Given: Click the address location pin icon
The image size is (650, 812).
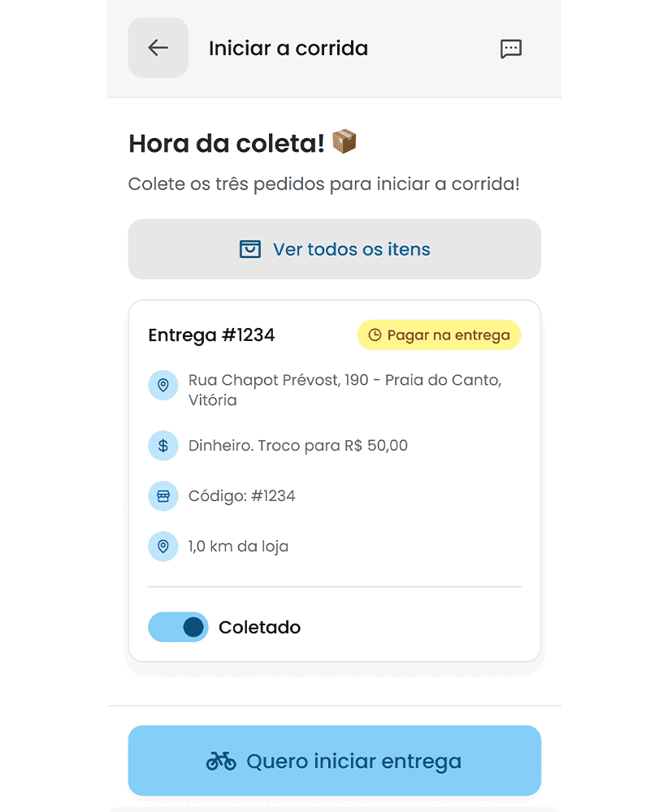Looking at the screenshot, I should coord(162,385).
